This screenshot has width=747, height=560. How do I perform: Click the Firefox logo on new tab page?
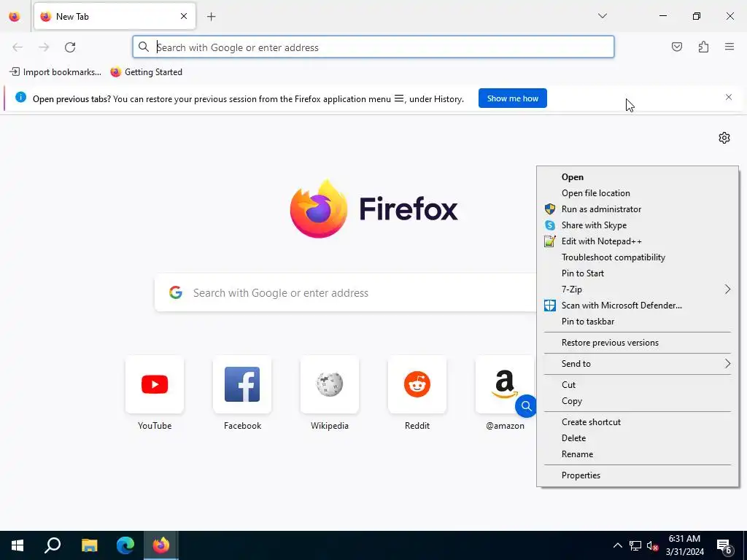pyautogui.click(x=374, y=209)
